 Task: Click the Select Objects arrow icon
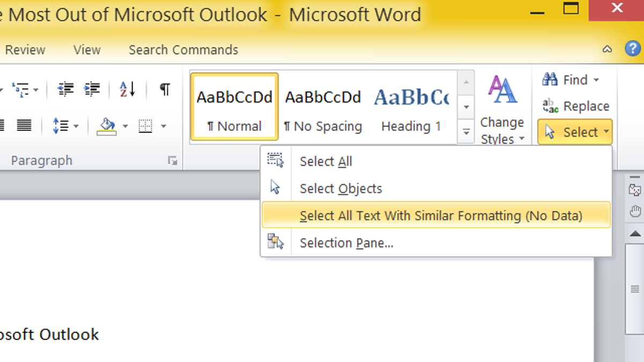pyautogui.click(x=275, y=188)
